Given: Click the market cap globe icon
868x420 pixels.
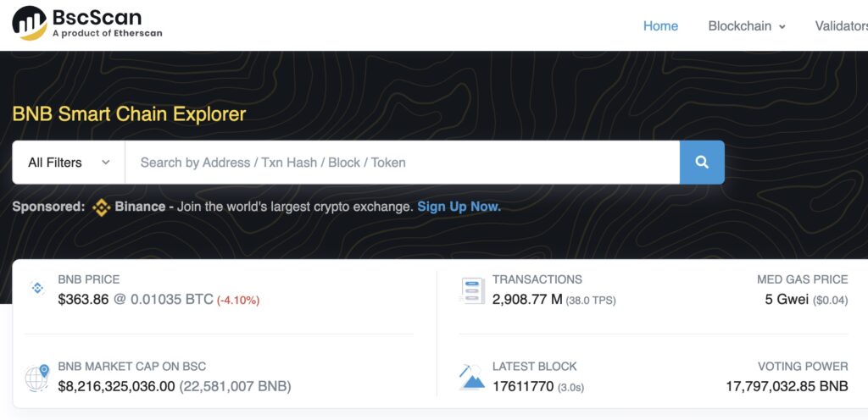Looking at the screenshot, I should [x=37, y=378].
